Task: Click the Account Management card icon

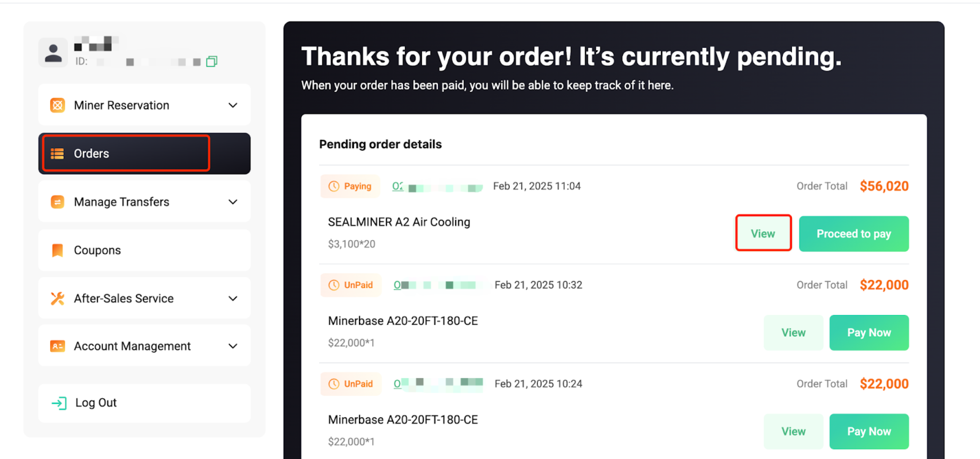Action: click(58, 346)
